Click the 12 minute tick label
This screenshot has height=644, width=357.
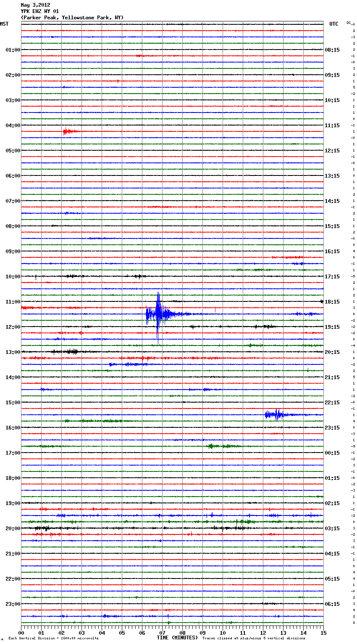click(263, 633)
